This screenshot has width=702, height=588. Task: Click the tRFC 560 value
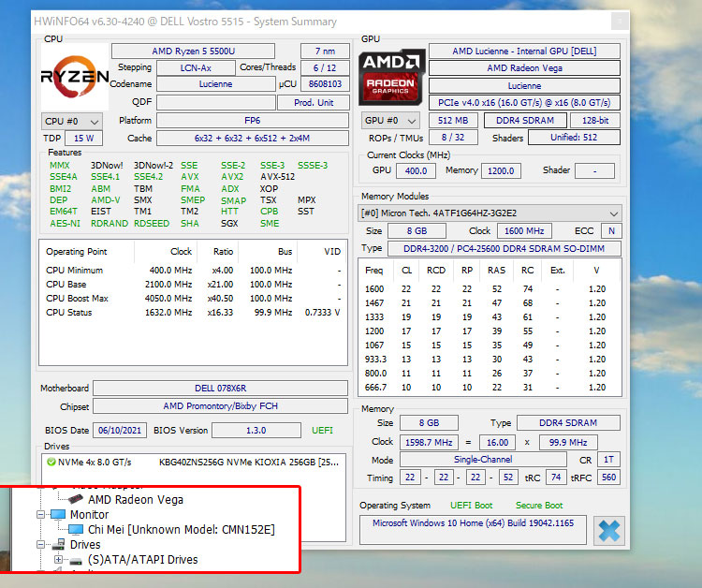pos(609,478)
